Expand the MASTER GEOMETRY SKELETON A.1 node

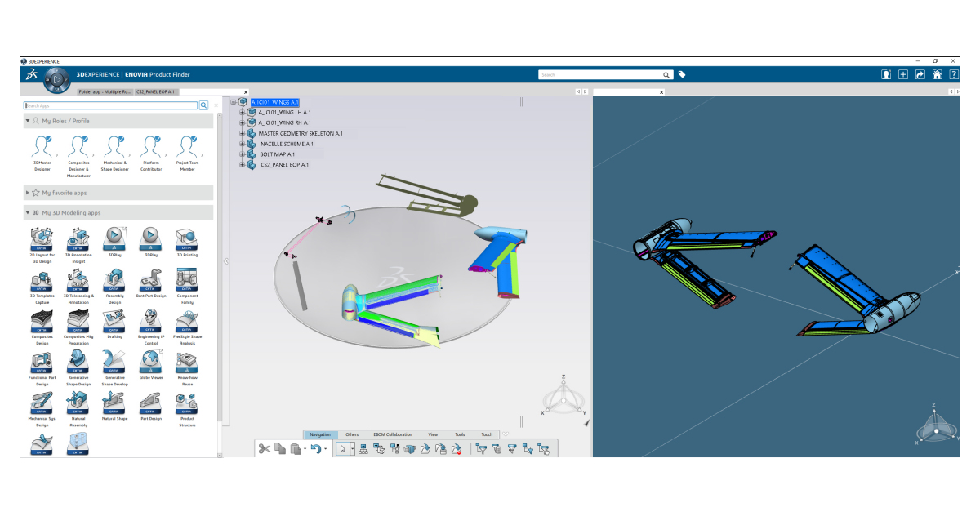[x=240, y=132]
